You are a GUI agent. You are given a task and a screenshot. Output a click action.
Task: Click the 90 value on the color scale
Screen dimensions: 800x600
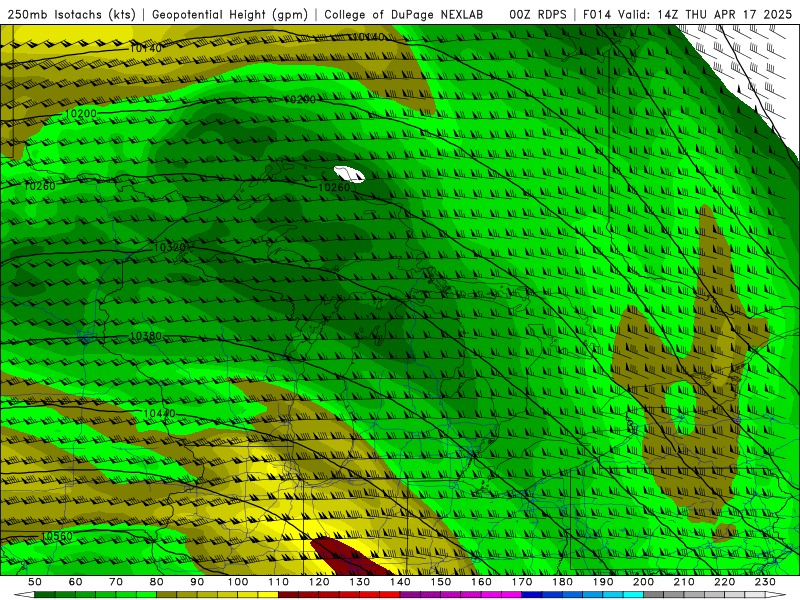coord(197,582)
